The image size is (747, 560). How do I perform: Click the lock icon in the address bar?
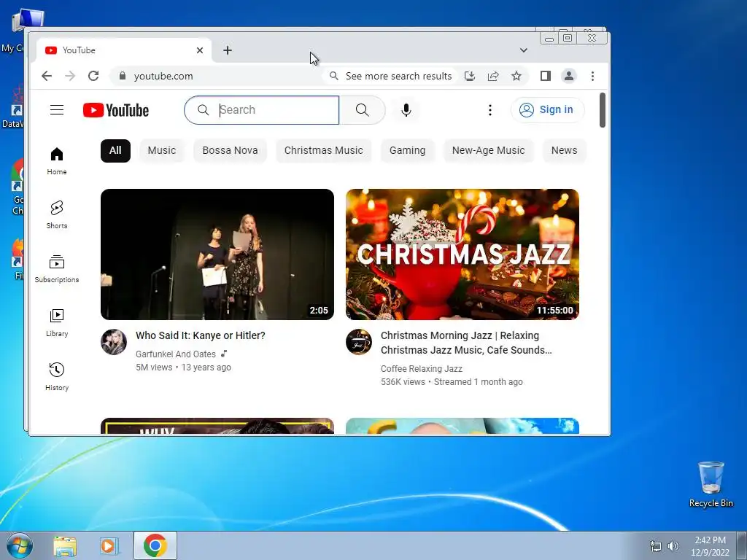click(123, 76)
